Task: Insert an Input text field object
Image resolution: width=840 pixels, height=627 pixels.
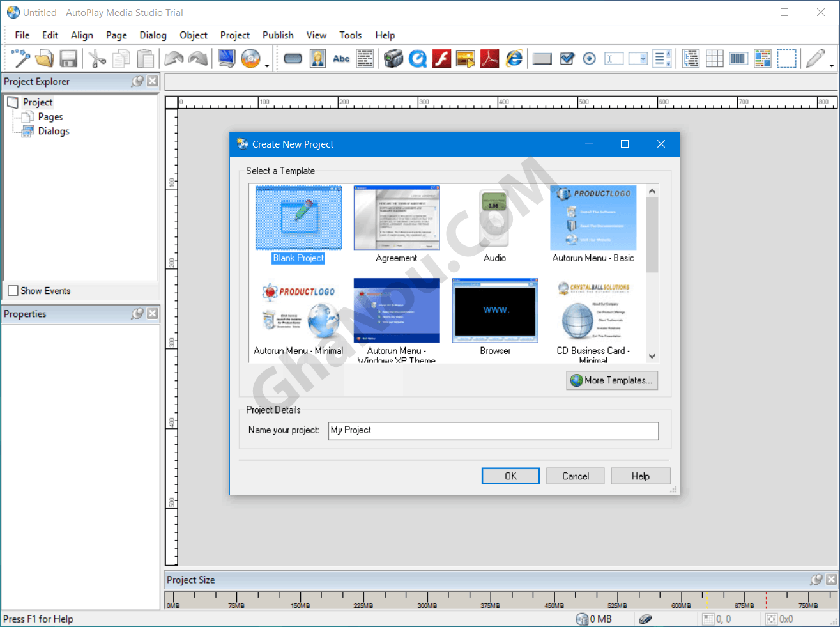Action: click(614, 59)
